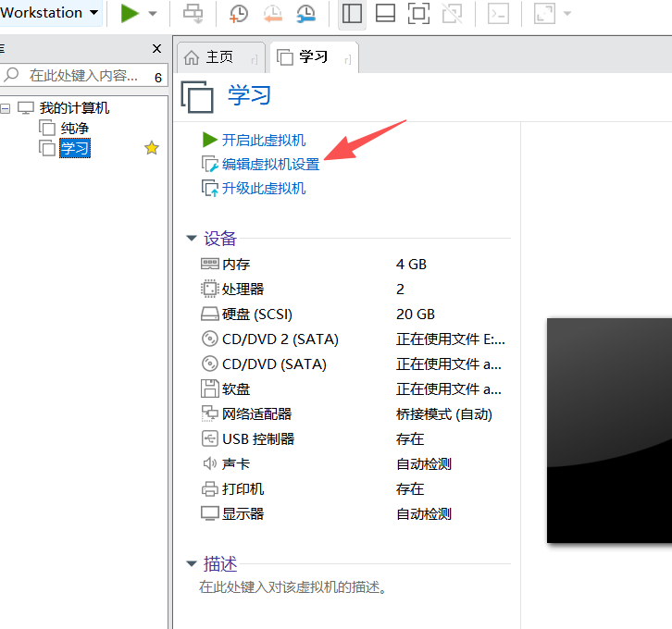This screenshot has width=672, height=629.
Task: Close the 学习 tab
Action: tap(348, 59)
